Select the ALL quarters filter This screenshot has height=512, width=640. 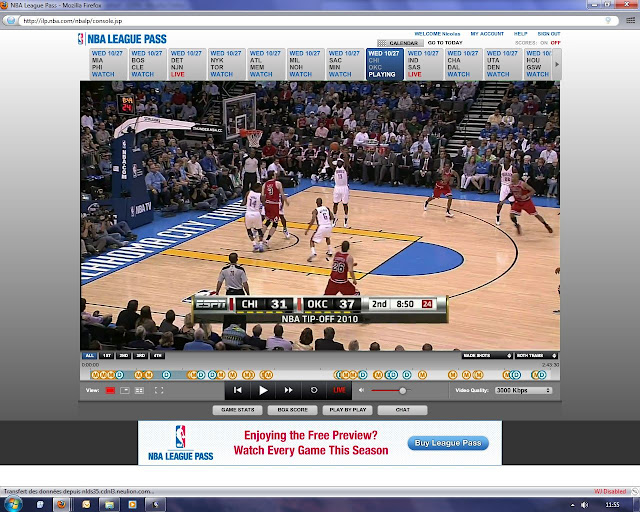(x=89, y=356)
